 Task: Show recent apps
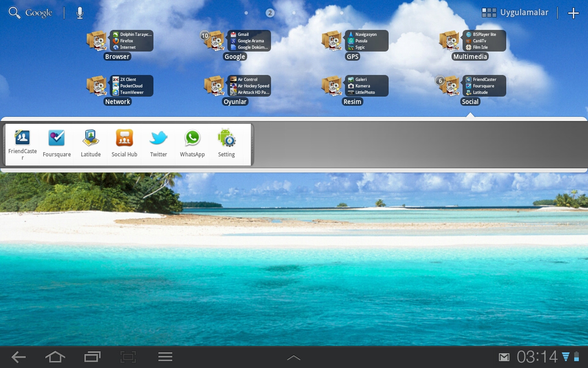click(92, 357)
